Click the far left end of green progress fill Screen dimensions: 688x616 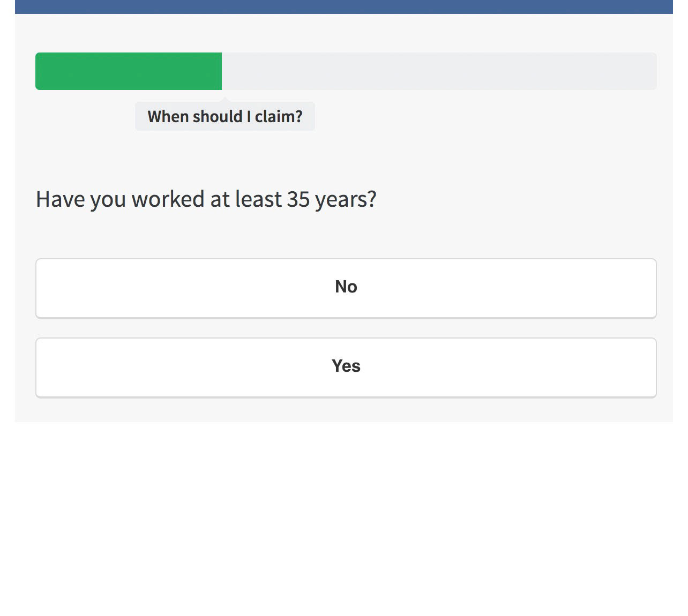pyautogui.click(x=39, y=71)
